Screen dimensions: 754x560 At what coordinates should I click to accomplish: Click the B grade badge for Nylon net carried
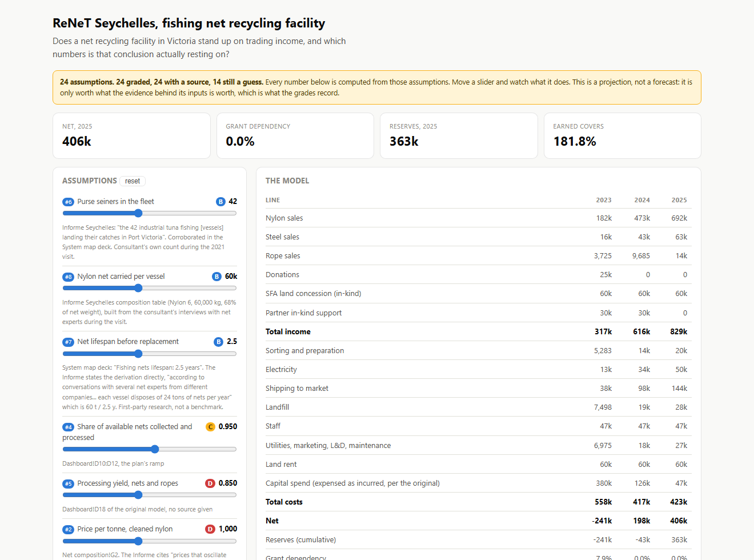click(x=216, y=277)
